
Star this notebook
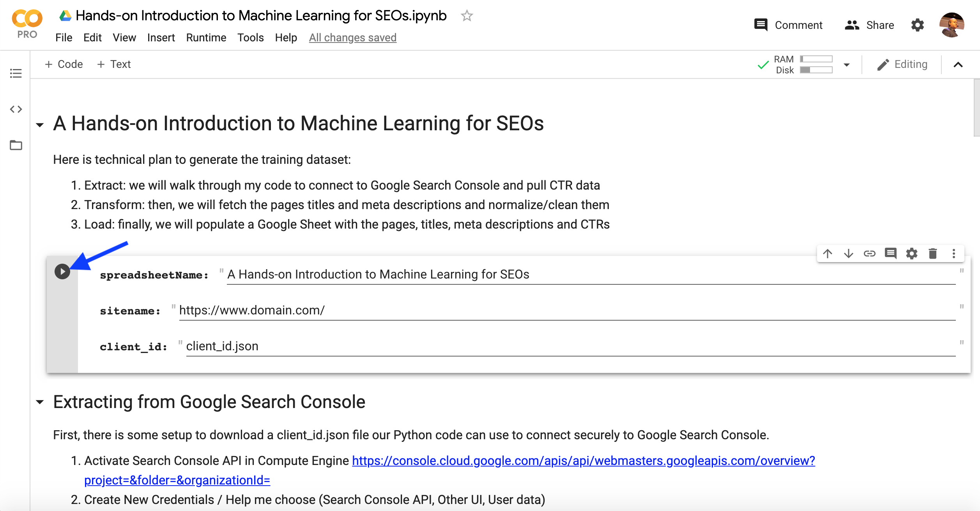467,16
